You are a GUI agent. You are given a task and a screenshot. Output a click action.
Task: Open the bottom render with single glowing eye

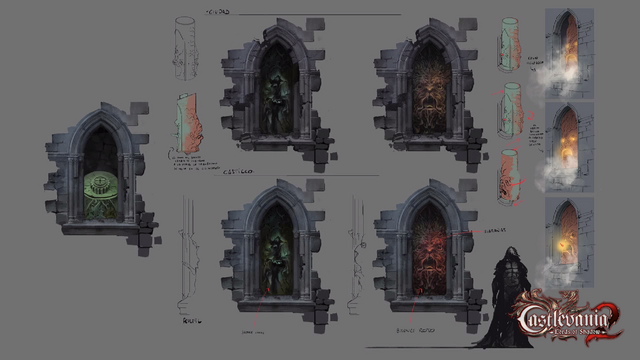[x=569, y=243]
